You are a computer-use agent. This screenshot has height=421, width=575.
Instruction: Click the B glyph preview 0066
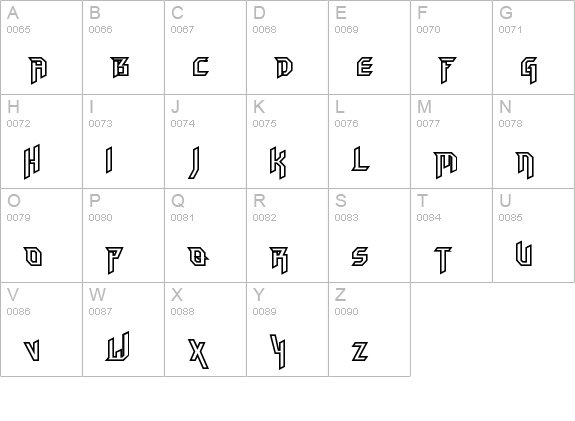point(120,67)
